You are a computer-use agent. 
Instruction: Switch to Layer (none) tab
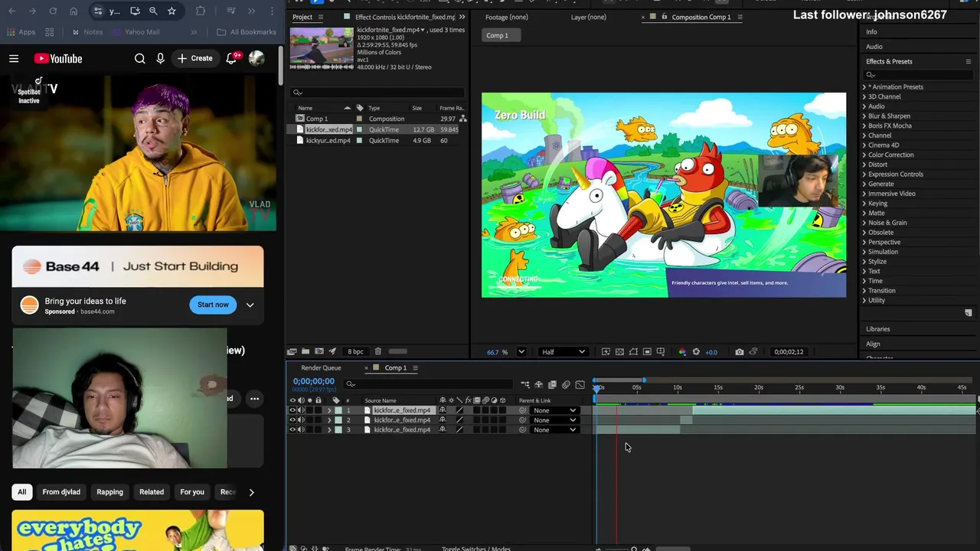point(589,17)
